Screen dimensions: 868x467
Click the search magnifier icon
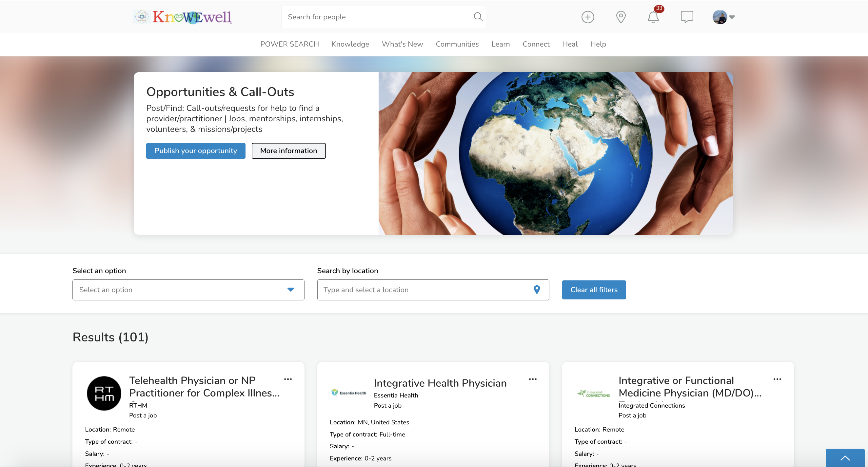coord(478,16)
